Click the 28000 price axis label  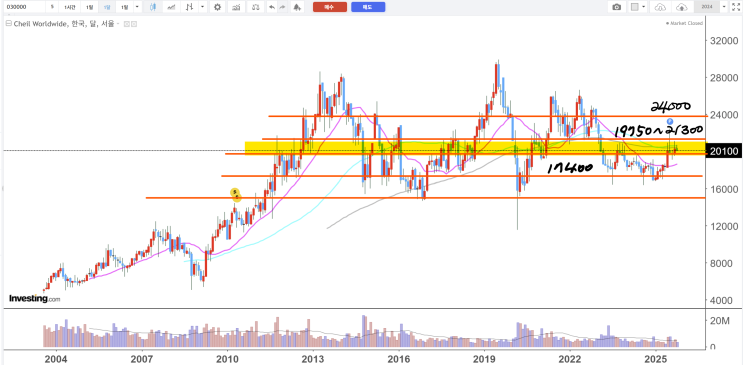point(724,78)
